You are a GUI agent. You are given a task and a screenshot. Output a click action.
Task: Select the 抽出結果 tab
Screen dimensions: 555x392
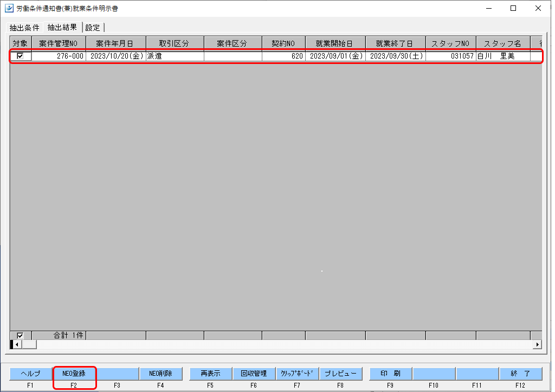(62, 27)
